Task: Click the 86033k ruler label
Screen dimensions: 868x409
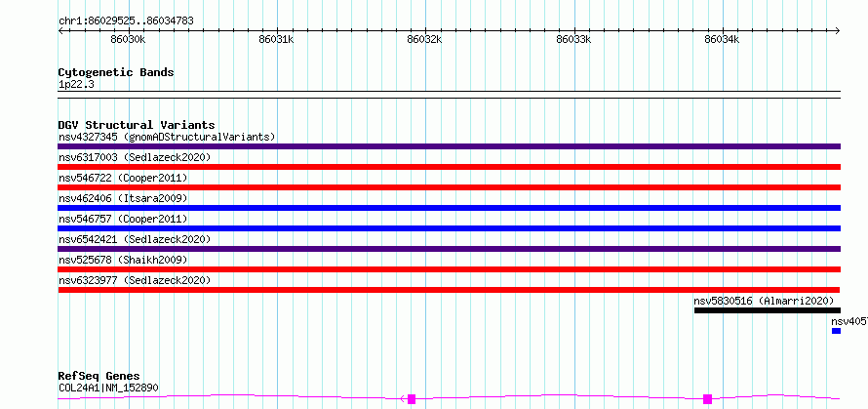Action: [573, 39]
